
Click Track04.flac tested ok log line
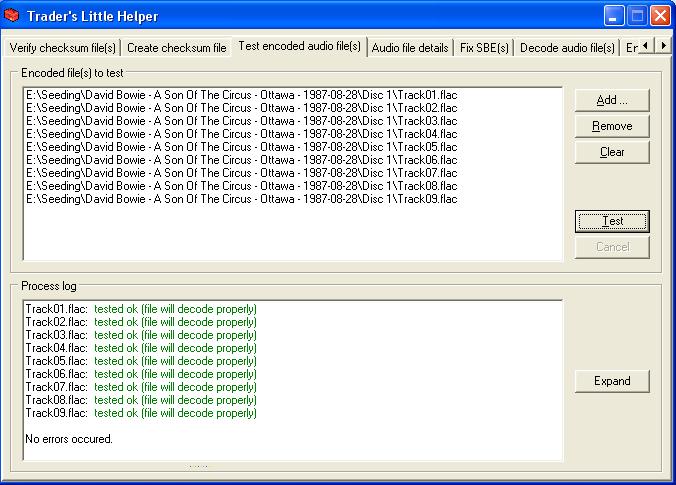pyautogui.click(x=141, y=348)
